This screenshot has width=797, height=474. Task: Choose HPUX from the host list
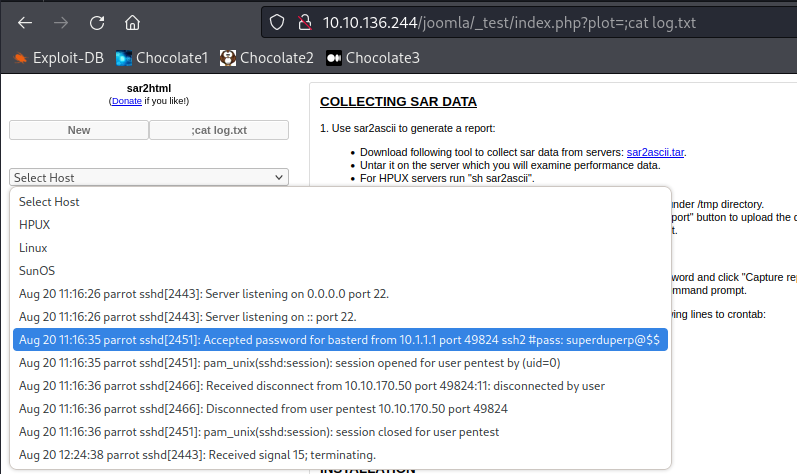pyautogui.click(x=34, y=225)
